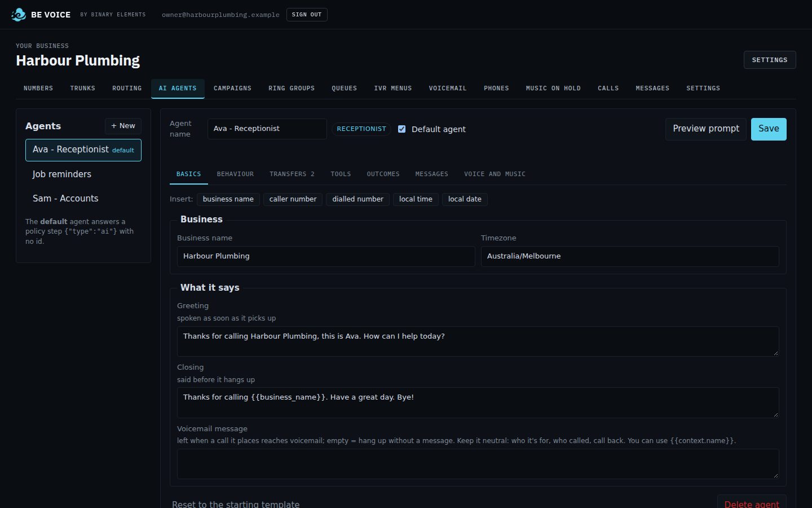Open the Voice and Music tab
The width and height of the screenshot is (812, 508).
(495, 174)
